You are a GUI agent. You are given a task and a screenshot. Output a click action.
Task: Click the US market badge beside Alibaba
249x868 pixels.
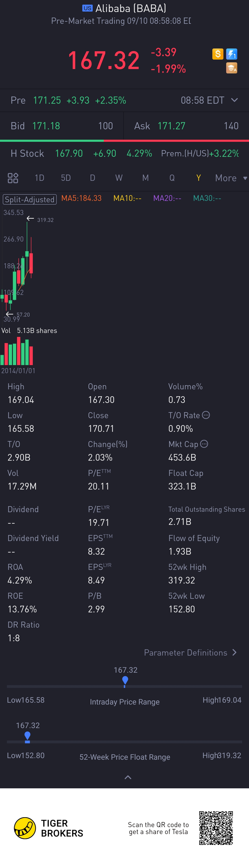pyautogui.click(x=87, y=8)
